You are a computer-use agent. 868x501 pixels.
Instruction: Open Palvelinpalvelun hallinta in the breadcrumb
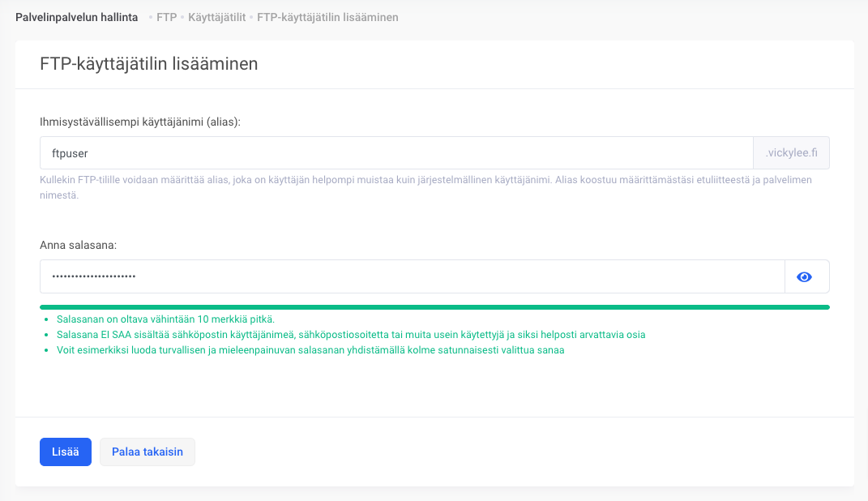point(76,17)
